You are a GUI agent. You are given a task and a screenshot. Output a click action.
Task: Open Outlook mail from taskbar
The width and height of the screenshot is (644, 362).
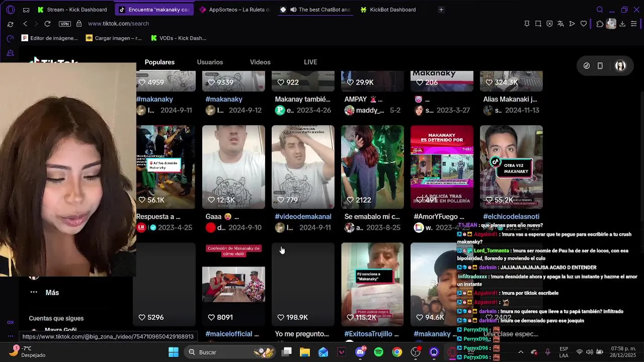(x=323, y=352)
